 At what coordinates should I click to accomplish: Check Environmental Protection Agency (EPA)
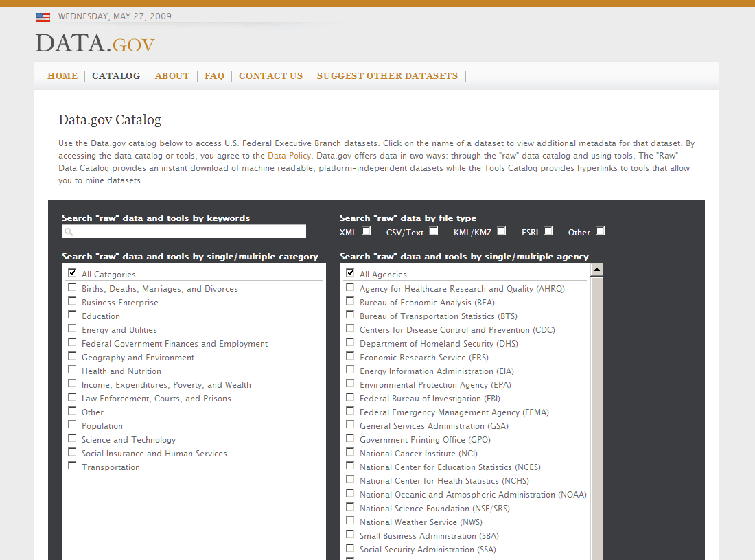(x=351, y=384)
